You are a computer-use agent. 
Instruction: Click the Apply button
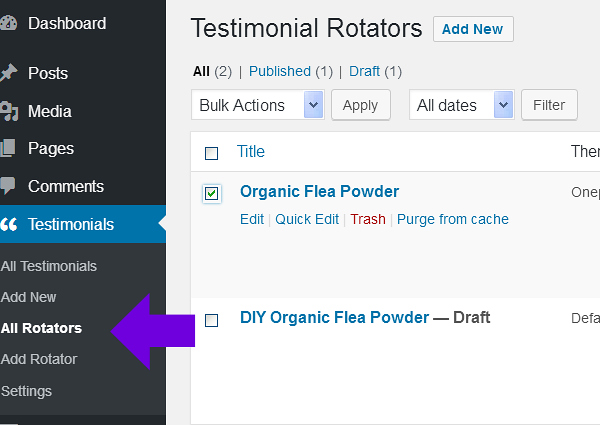tap(360, 105)
